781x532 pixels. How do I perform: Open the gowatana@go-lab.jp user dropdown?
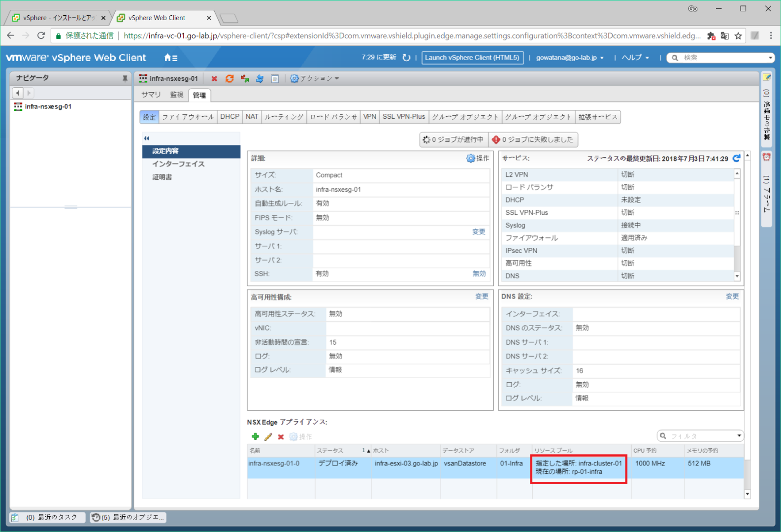570,58
